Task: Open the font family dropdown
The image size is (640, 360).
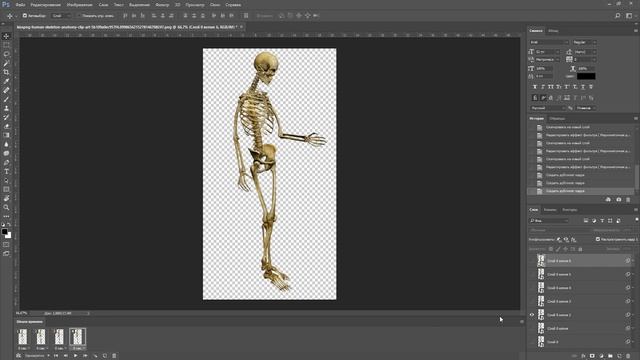Action: 549,42
